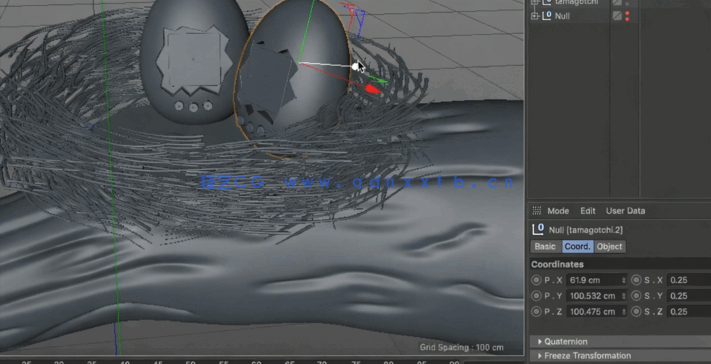Toggle the S.Y keyframe circle
The height and width of the screenshot is (364, 711).
click(x=637, y=296)
